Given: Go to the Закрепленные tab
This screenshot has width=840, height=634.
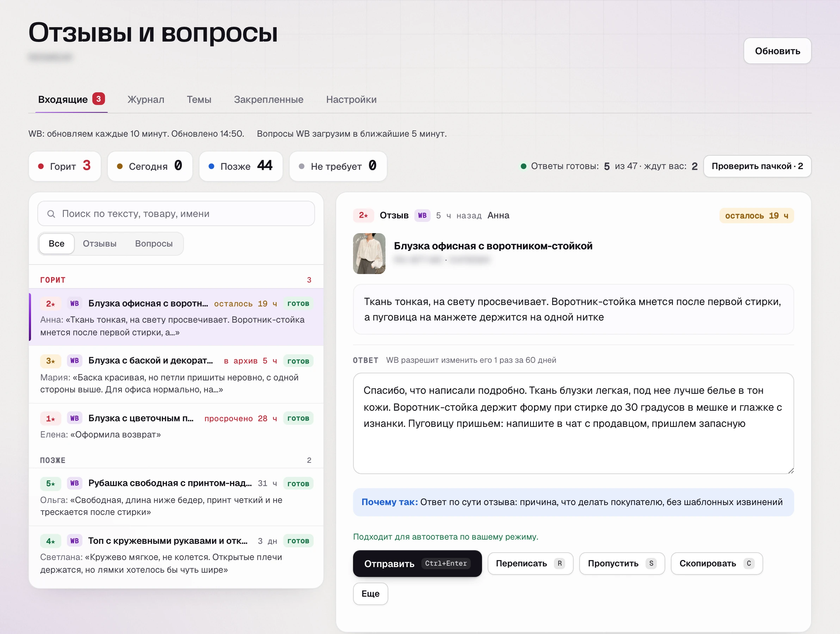Looking at the screenshot, I should point(268,99).
